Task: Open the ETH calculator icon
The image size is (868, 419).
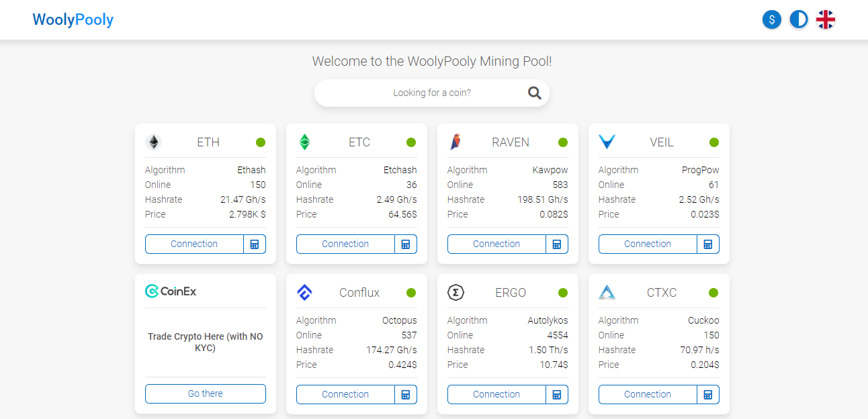Action: click(255, 244)
